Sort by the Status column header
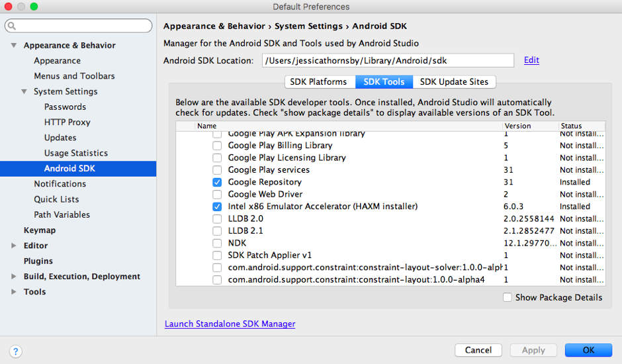The image size is (622, 364). pos(582,126)
